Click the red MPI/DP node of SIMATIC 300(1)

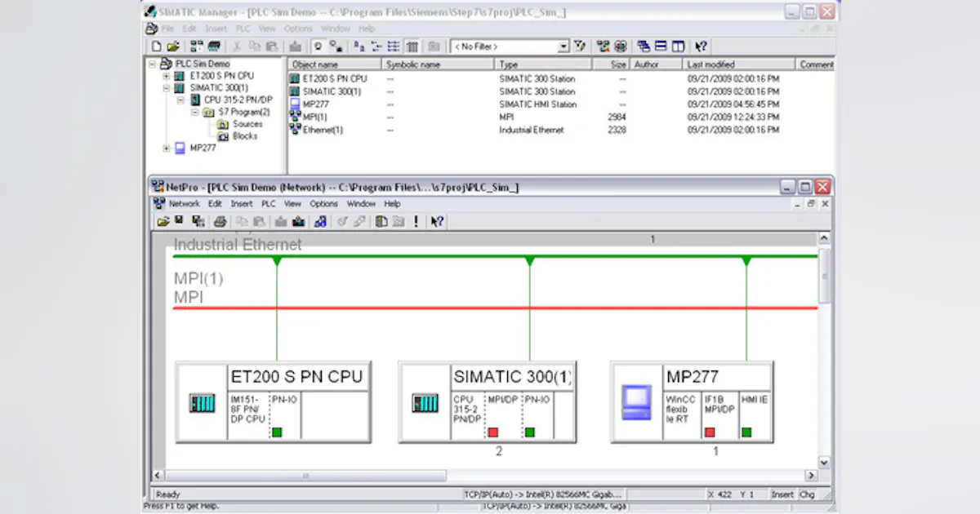(x=493, y=432)
